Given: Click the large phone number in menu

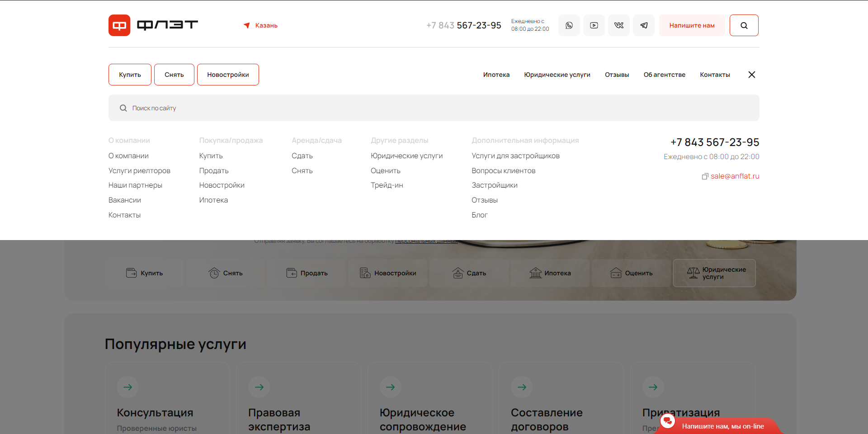Looking at the screenshot, I should [715, 142].
